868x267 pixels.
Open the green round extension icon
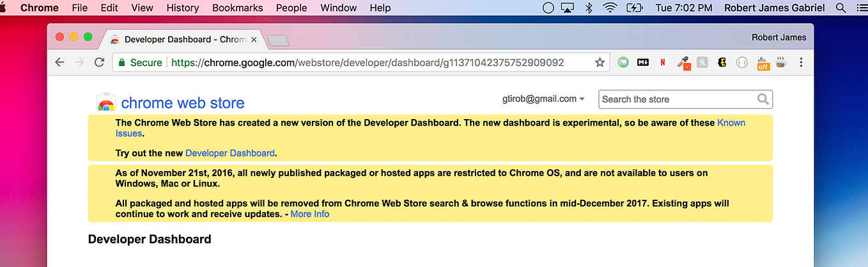[623, 63]
